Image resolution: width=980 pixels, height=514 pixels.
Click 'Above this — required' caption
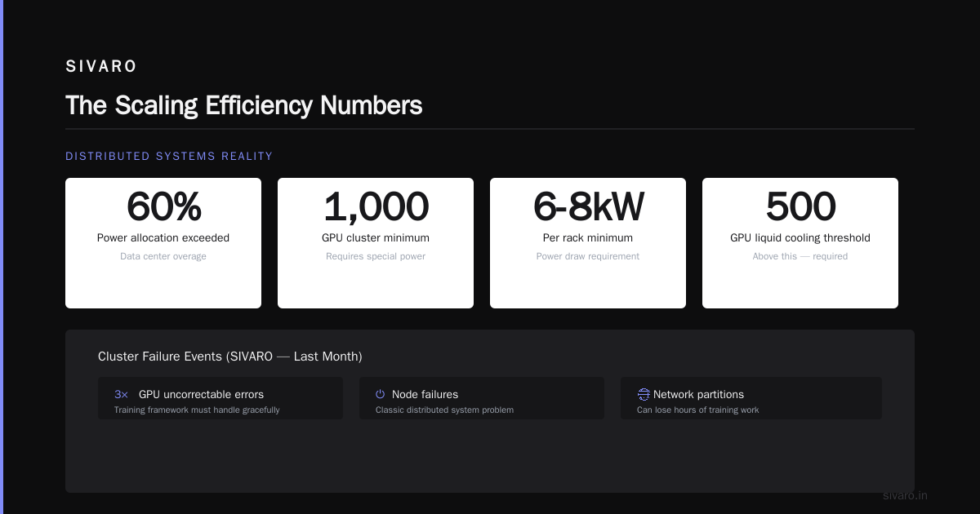coord(800,256)
